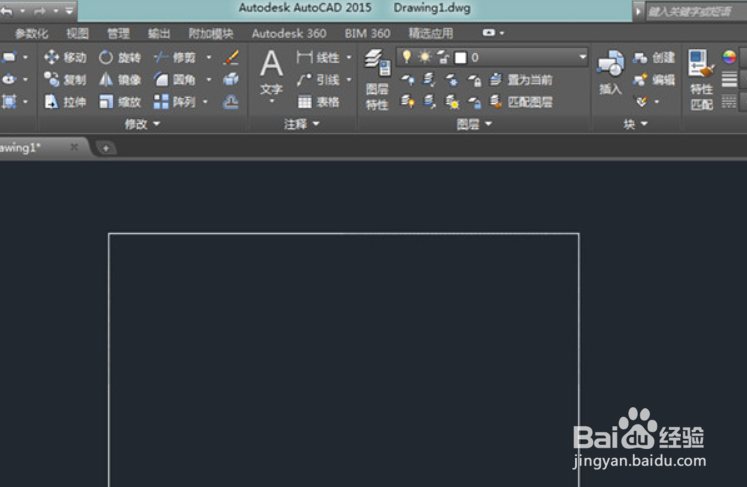The height and width of the screenshot is (487, 747).
Task: Open the BIM 360 ribbon tab
Action: point(367,33)
